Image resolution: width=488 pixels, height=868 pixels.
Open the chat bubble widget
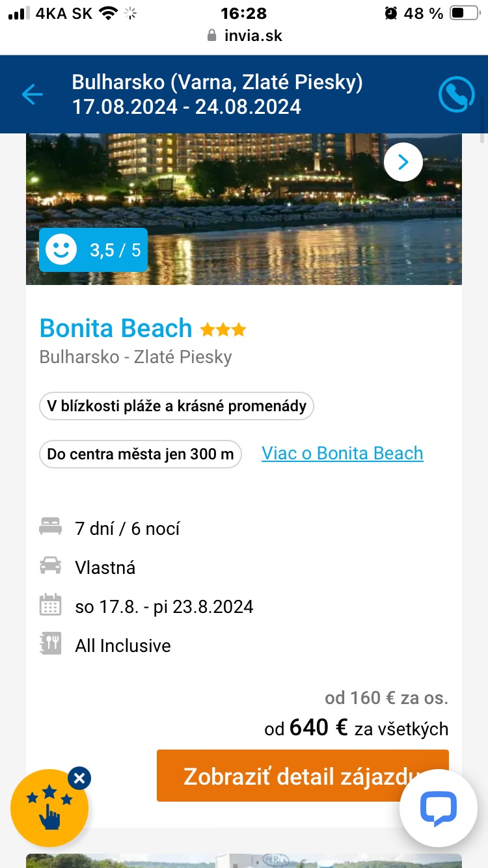coord(438,807)
